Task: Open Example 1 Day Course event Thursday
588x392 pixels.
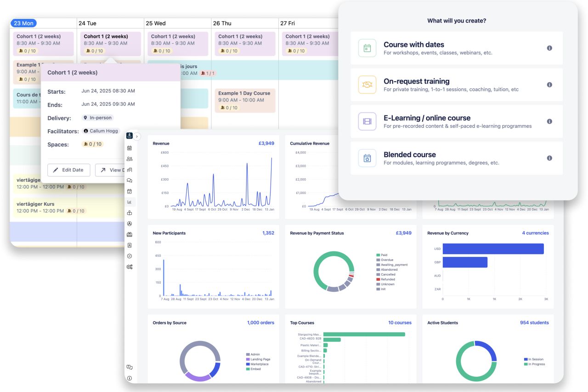Action: (245, 101)
